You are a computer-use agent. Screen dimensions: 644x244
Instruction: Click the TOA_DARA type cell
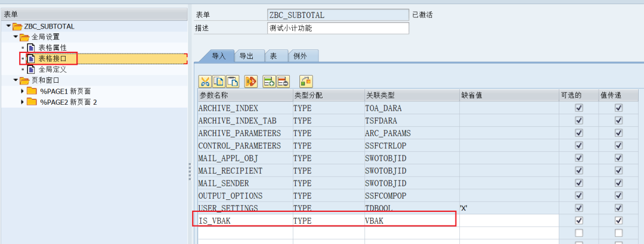pos(412,108)
